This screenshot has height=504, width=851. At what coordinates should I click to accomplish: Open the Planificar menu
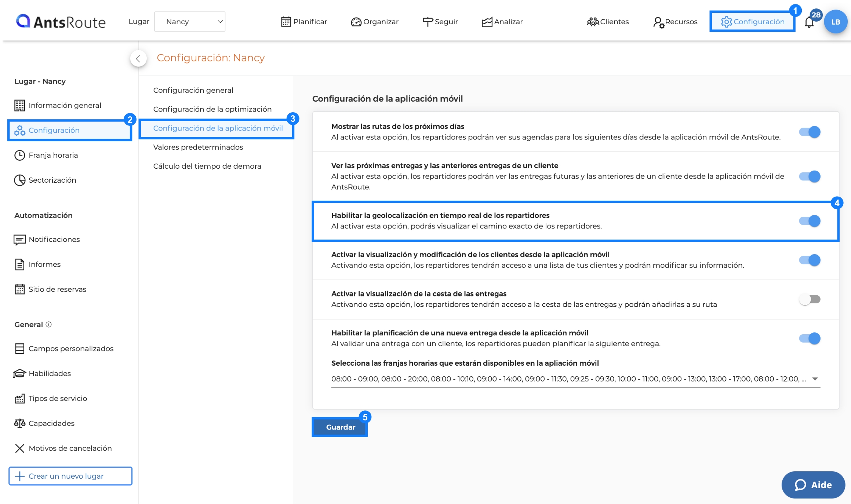304,22
